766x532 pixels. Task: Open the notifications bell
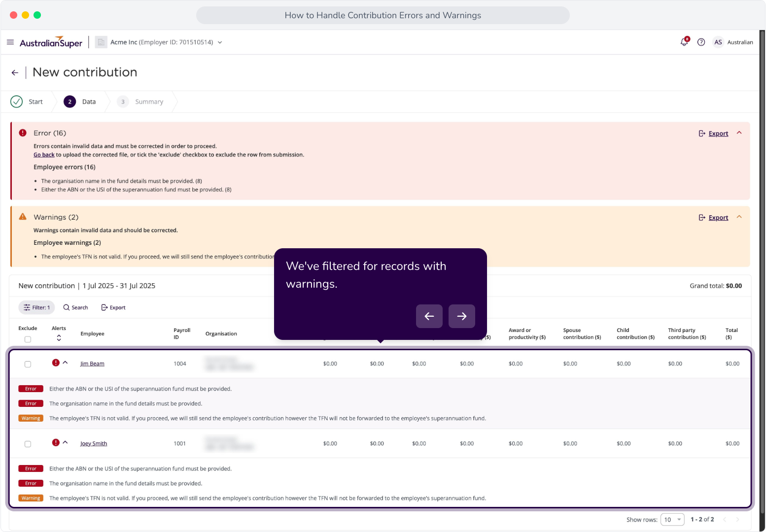(x=684, y=42)
